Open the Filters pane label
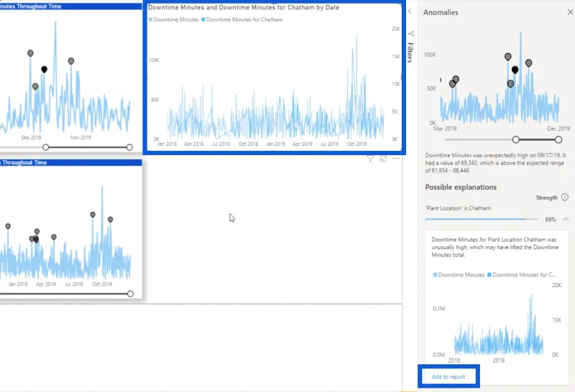The height and width of the screenshot is (392, 575). [410, 52]
